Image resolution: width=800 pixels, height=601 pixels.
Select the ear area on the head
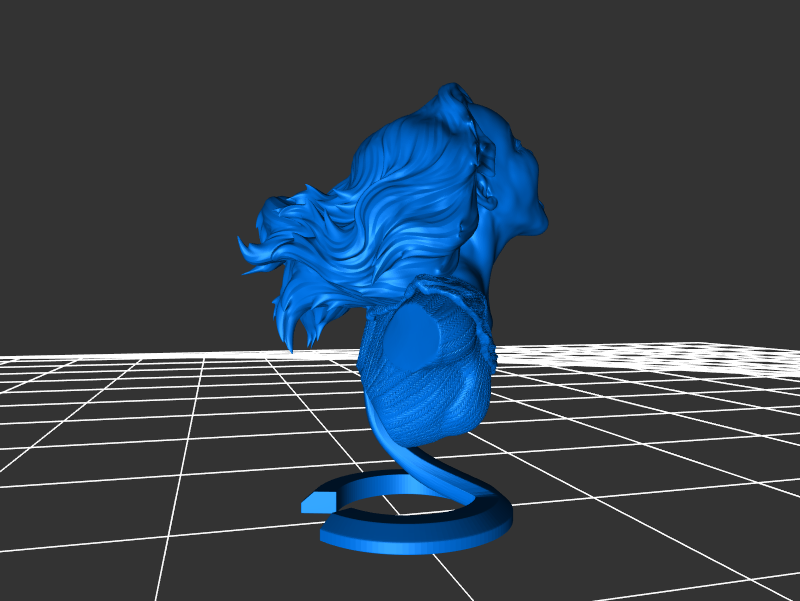tap(486, 190)
